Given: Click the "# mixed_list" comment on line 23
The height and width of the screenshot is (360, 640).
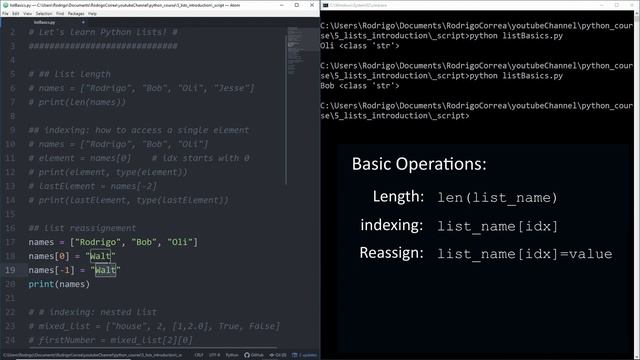Looking at the screenshot, I should coord(154,326).
